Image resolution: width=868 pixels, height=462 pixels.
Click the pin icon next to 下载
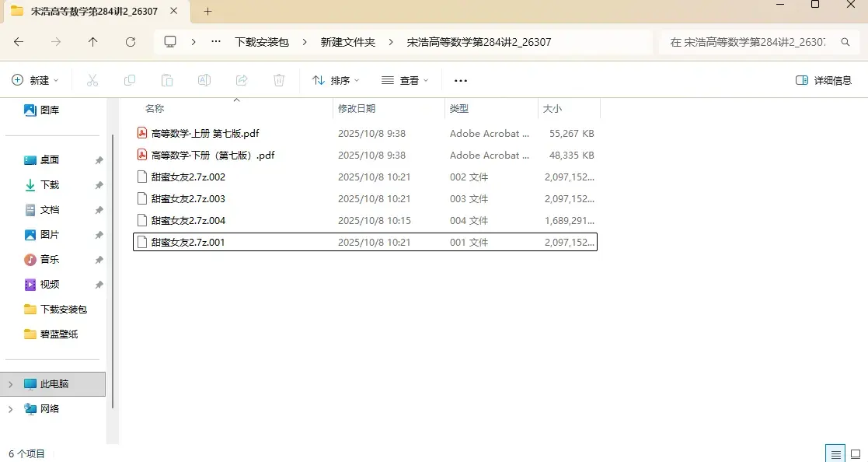99,185
